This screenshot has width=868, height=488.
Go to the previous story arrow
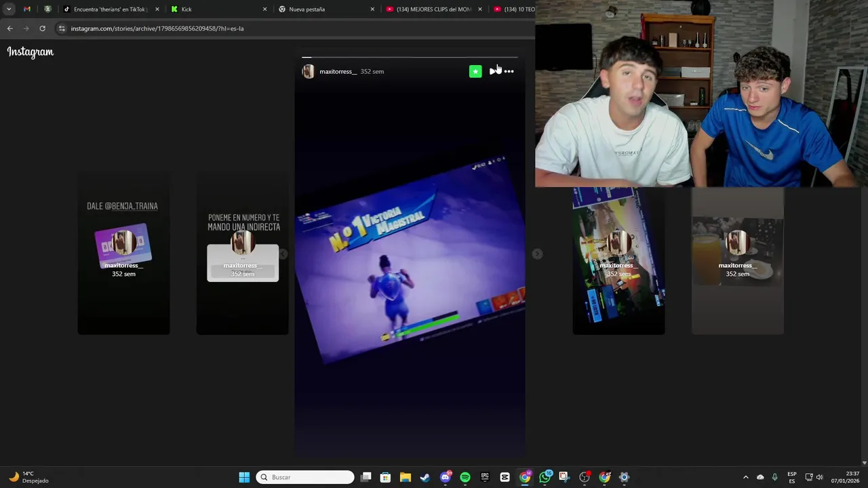pyautogui.click(x=283, y=253)
